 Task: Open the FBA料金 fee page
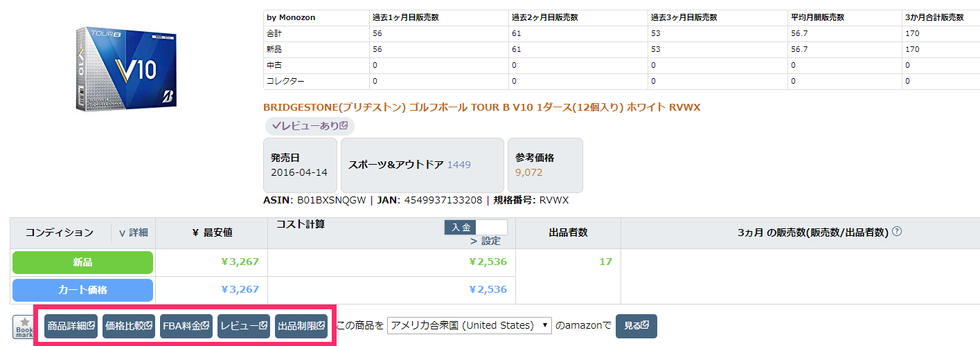pos(186,326)
